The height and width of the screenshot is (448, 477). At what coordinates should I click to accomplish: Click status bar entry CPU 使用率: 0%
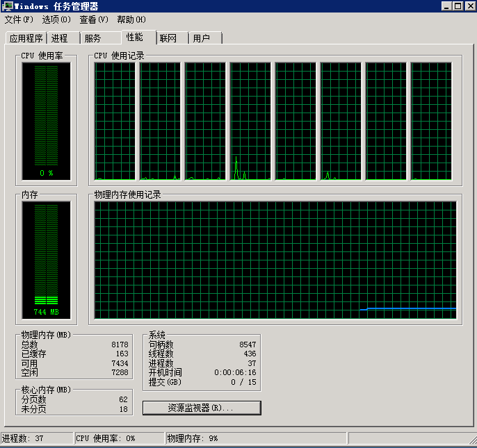point(120,438)
